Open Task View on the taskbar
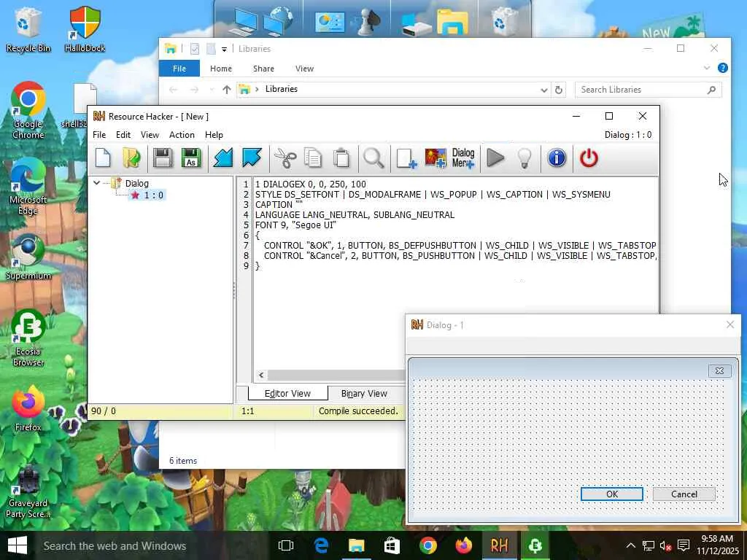Image resolution: width=747 pixels, height=560 pixels. coord(285,545)
